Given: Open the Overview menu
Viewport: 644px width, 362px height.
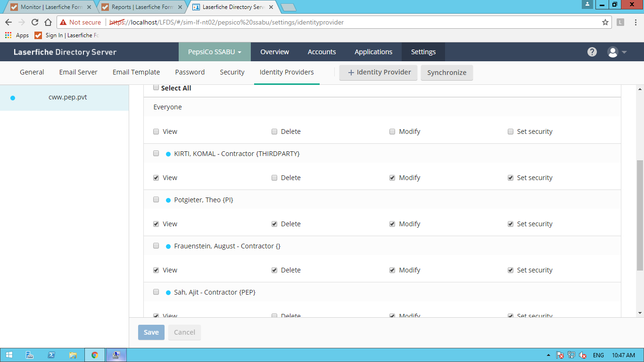Looking at the screenshot, I should [275, 52].
